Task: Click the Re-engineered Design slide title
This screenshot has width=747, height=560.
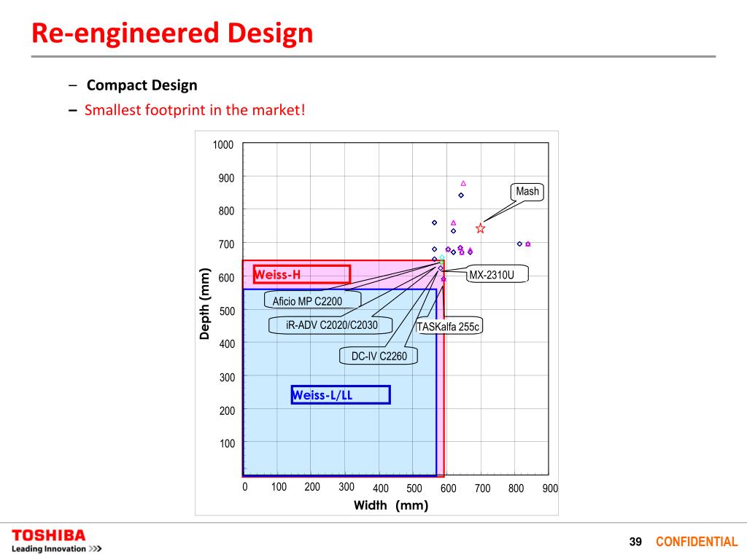Action: [172, 33]
